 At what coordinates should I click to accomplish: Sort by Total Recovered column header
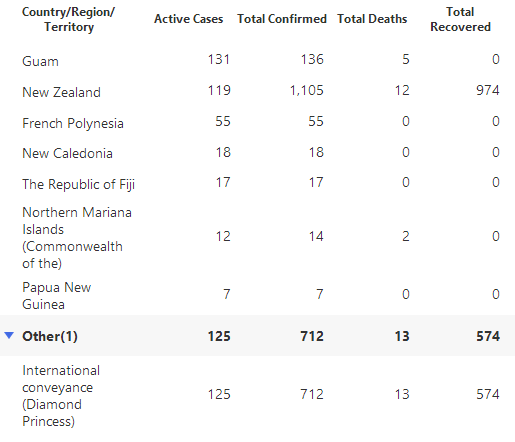(x=460, y=19)
